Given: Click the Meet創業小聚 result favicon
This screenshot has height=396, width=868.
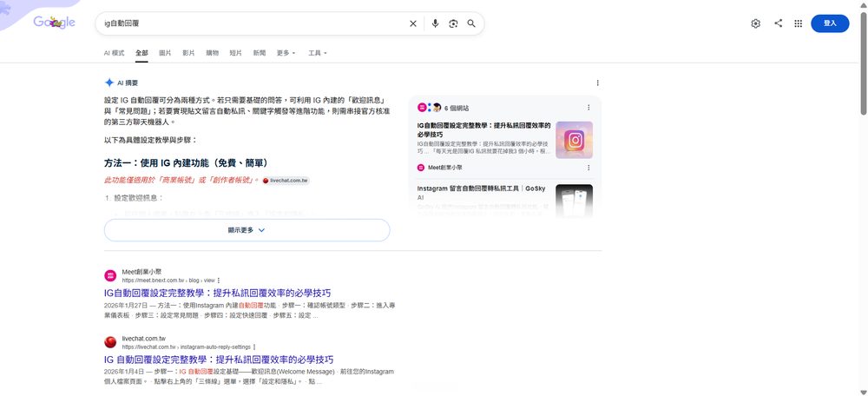Looking at the screenshot, I should [111, 276].
